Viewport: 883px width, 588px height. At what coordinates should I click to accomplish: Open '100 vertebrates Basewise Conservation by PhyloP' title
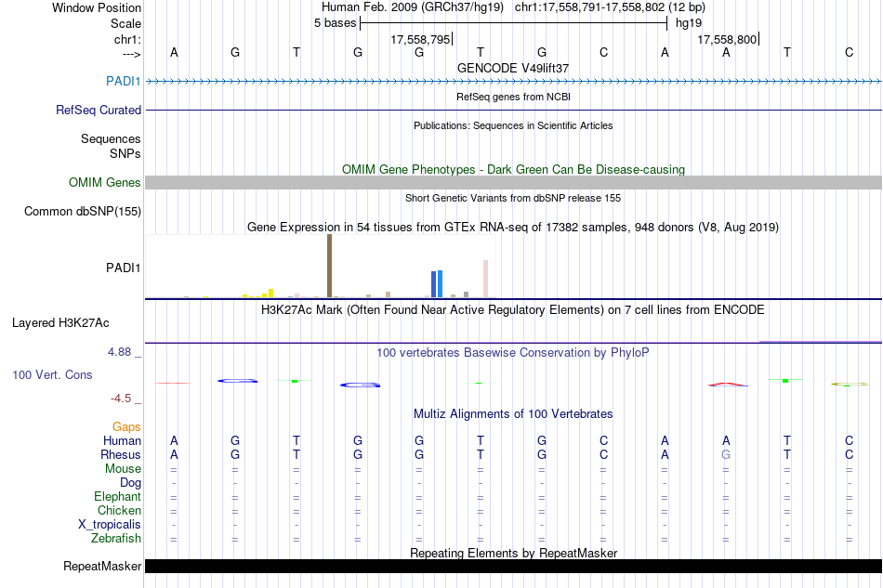click(x=513, y=353)
